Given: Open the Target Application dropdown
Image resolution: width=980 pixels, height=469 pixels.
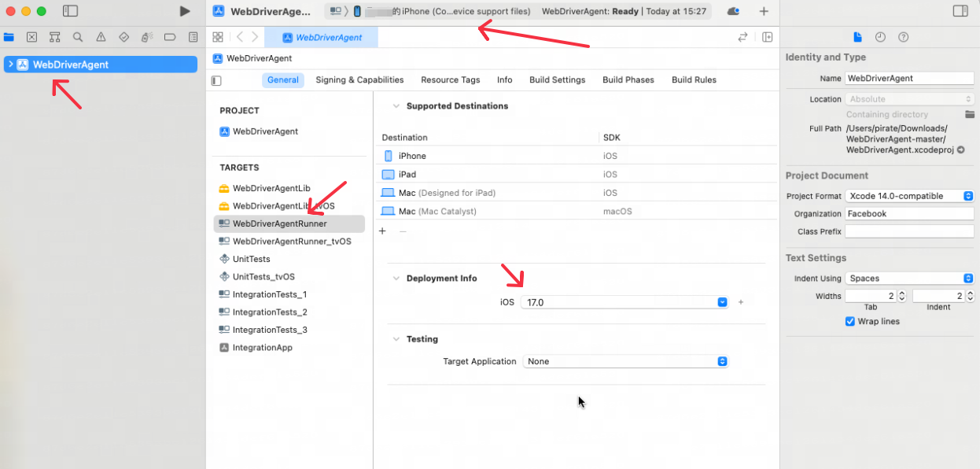Looking at the screenshot, I should click(x=624, y=361).
